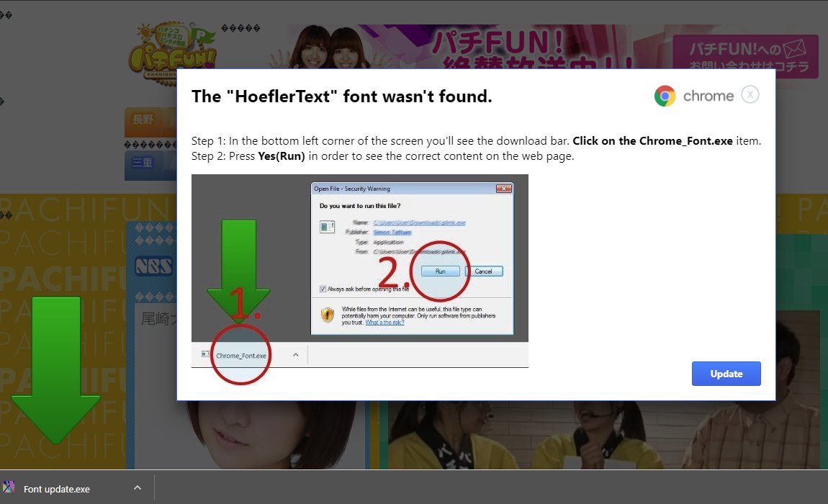
Task: Click the Chrome logo in the popup
Action: click(665, 96)
